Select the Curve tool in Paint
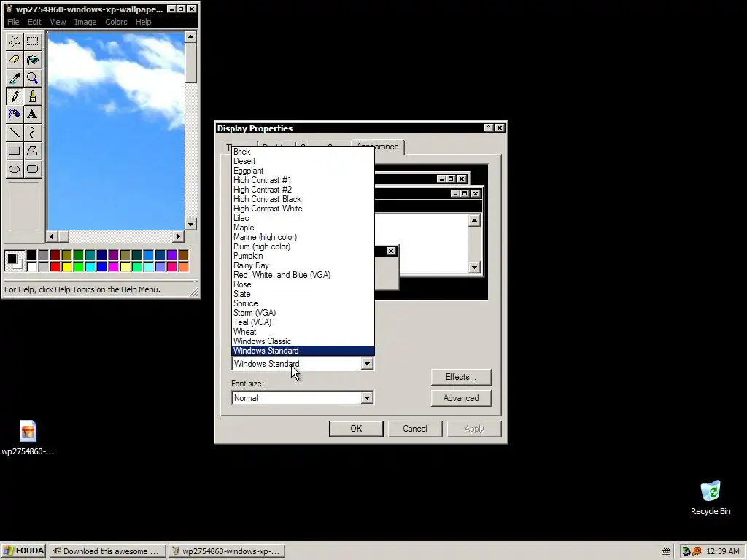747x560 pixels. coord(32,133)
